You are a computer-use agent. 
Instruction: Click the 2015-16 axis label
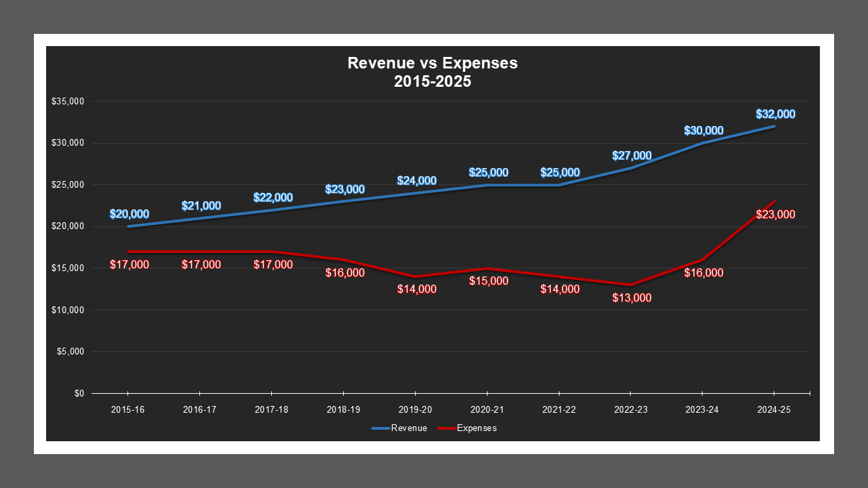pos(128,409)
